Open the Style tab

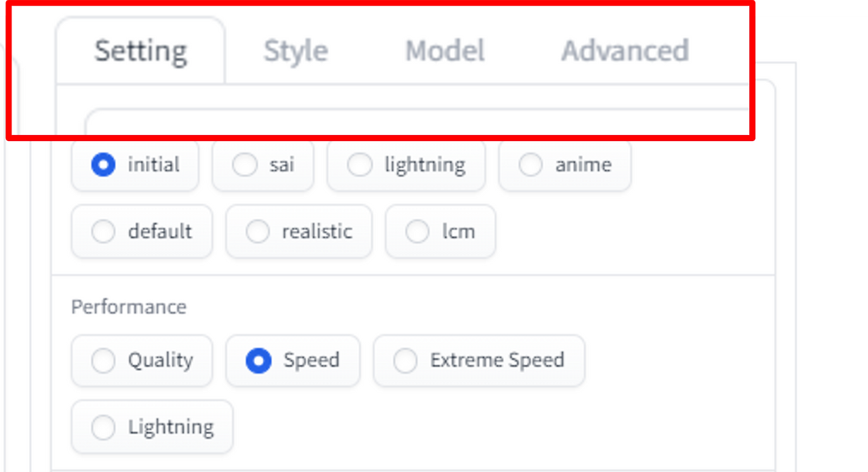(x=296, y=51)
